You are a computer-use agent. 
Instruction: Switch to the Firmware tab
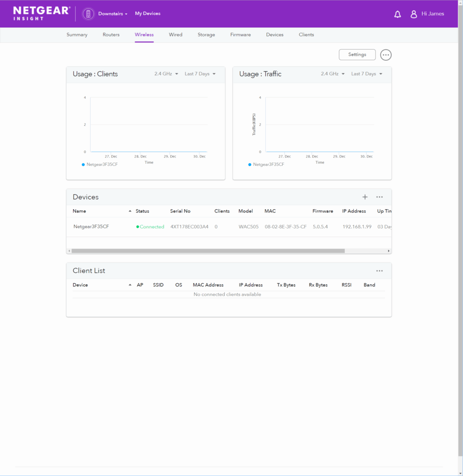(240, 35)
